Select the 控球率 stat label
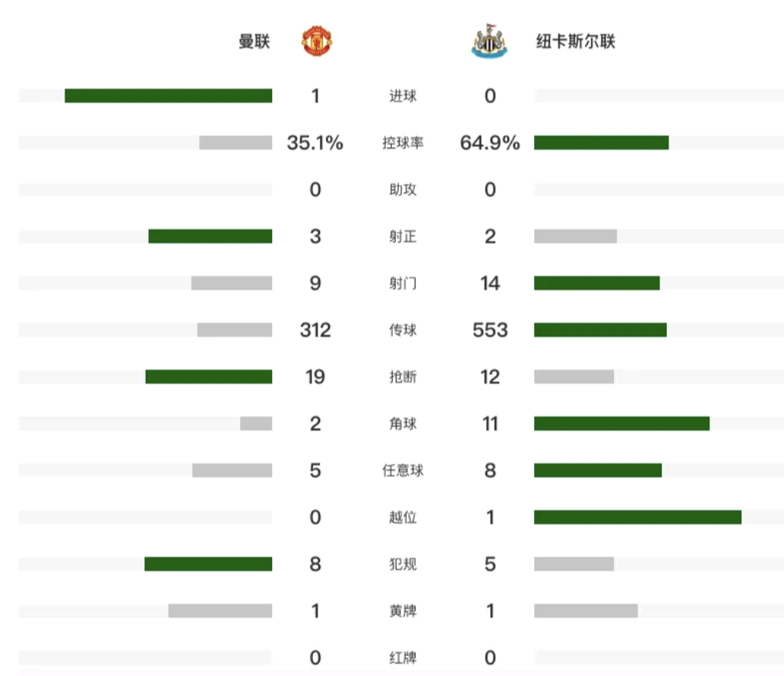This screenshot has height=676, width=784. tap(403, 143)
